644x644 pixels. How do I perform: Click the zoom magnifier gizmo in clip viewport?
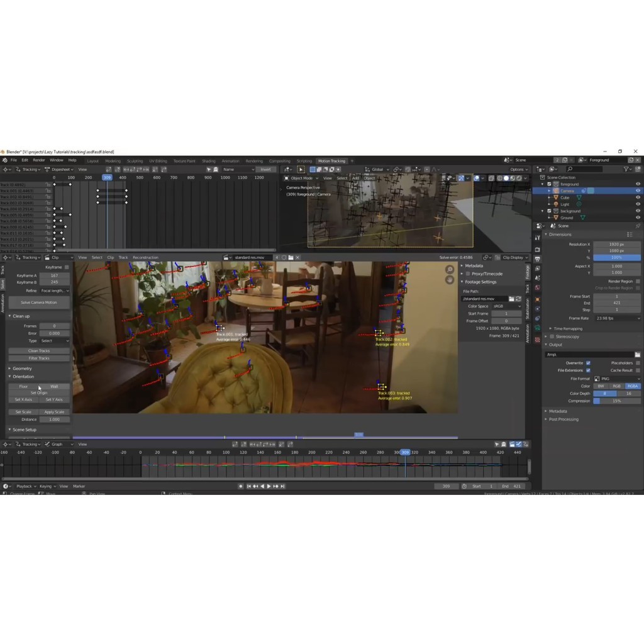450,269
